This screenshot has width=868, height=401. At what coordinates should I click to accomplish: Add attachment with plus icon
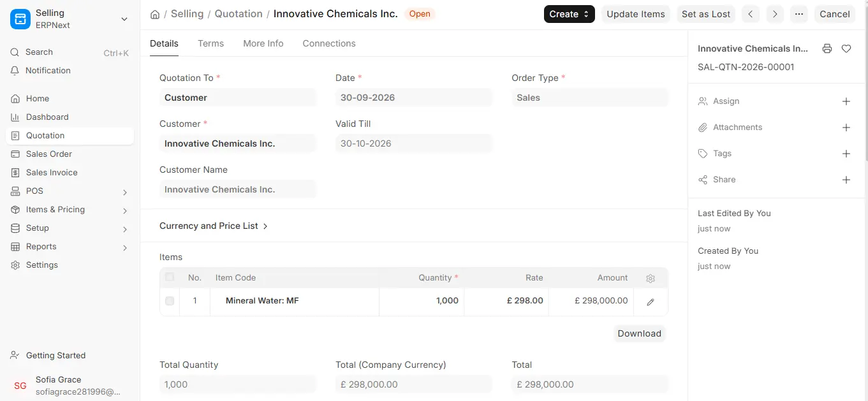[x=846, y=128]
